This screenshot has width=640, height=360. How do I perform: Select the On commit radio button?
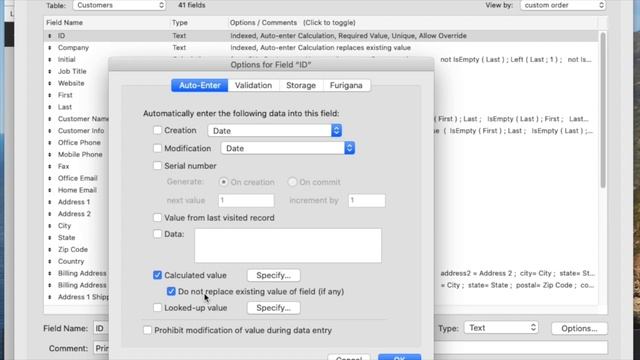click(292, 182)
